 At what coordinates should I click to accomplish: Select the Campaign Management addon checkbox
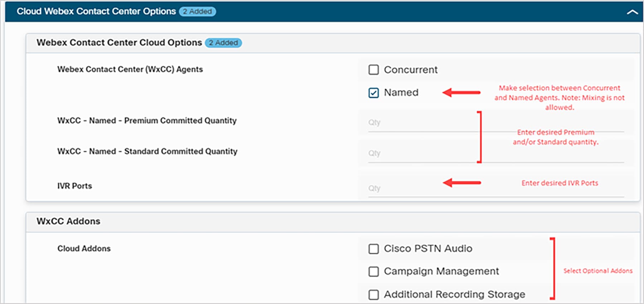[374, 272]
